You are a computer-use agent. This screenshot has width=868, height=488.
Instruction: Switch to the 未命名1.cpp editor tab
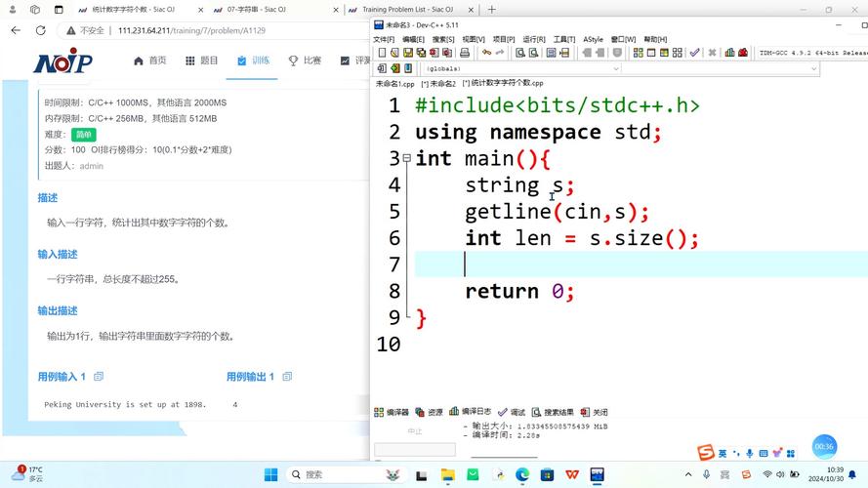coord(394,84)
